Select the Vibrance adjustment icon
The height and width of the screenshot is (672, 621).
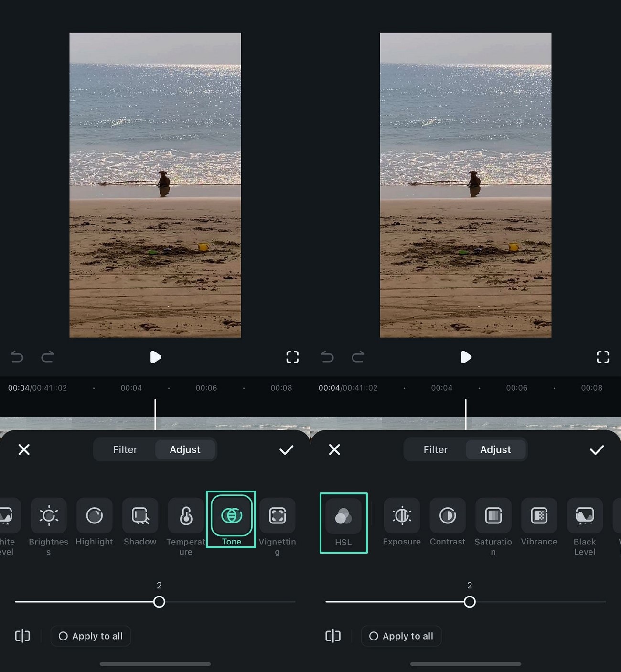pyautogui.click(x=539, y=516)
